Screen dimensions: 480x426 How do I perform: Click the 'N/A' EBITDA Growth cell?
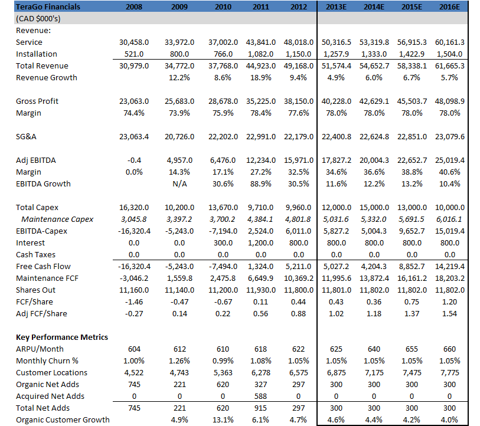179,184
